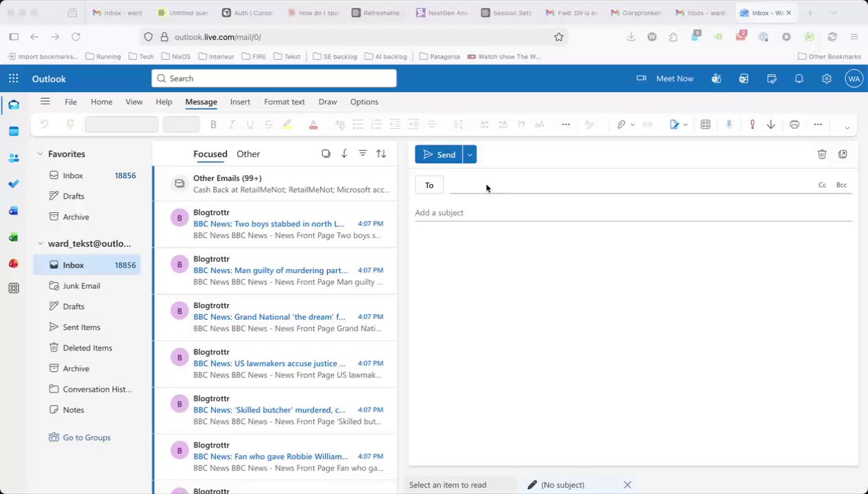The height and width of the screenshot is (494, 868).
Task: Open the Outlook app launcher grid
Action: (14, 78)
